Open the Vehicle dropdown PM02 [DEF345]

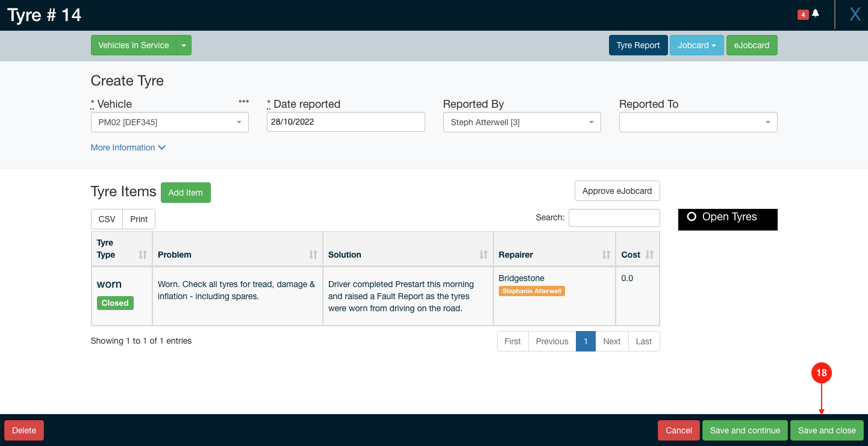click(169, 122)
